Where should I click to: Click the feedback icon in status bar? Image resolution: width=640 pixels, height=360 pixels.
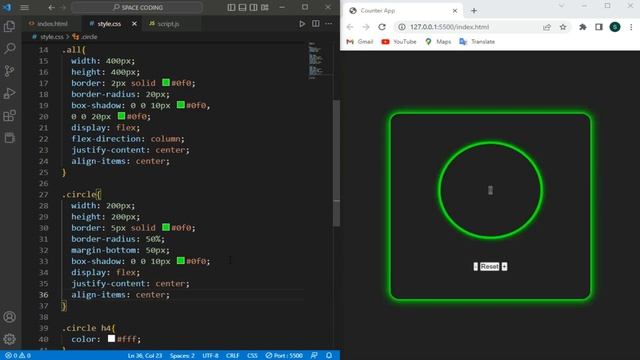(314, 356)
